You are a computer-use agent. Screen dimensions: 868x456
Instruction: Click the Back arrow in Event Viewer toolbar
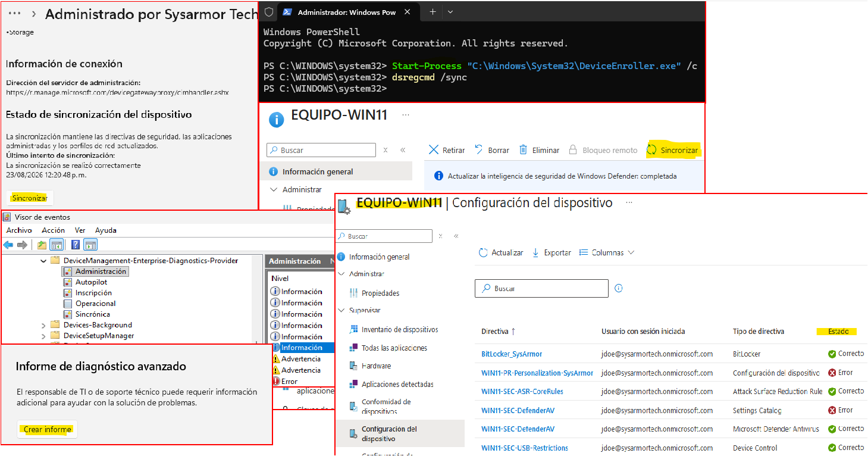[8, 245]
